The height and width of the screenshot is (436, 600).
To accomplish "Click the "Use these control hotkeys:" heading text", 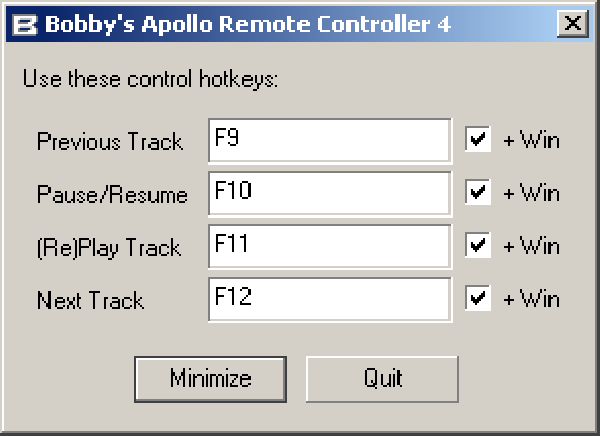I will [x=150, y=78].
